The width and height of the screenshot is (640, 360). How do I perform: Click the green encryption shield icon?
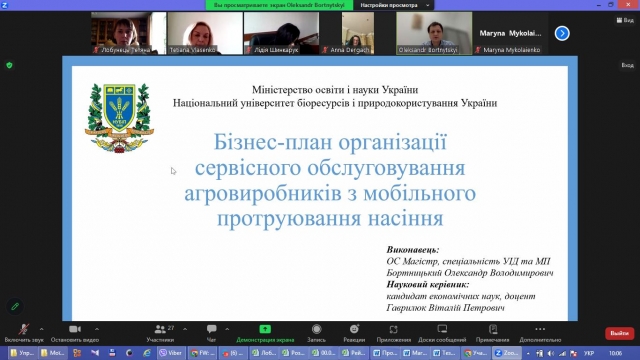(9, 65)
